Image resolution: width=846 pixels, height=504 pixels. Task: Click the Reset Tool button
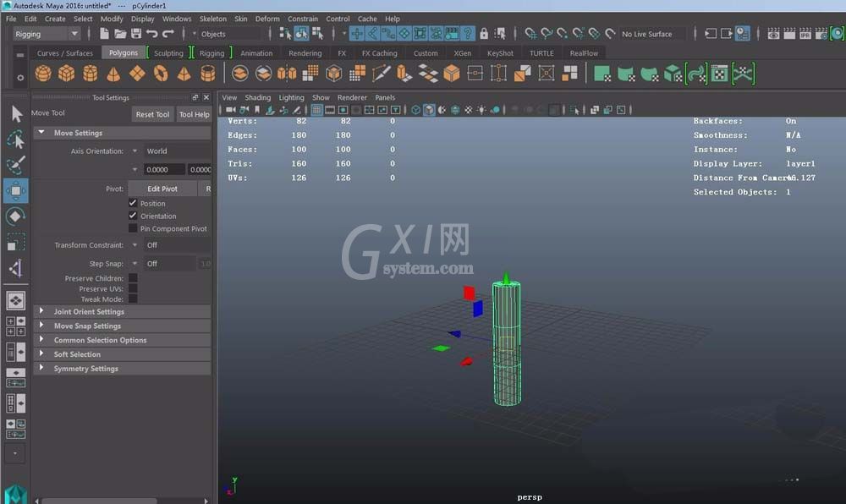152,114
